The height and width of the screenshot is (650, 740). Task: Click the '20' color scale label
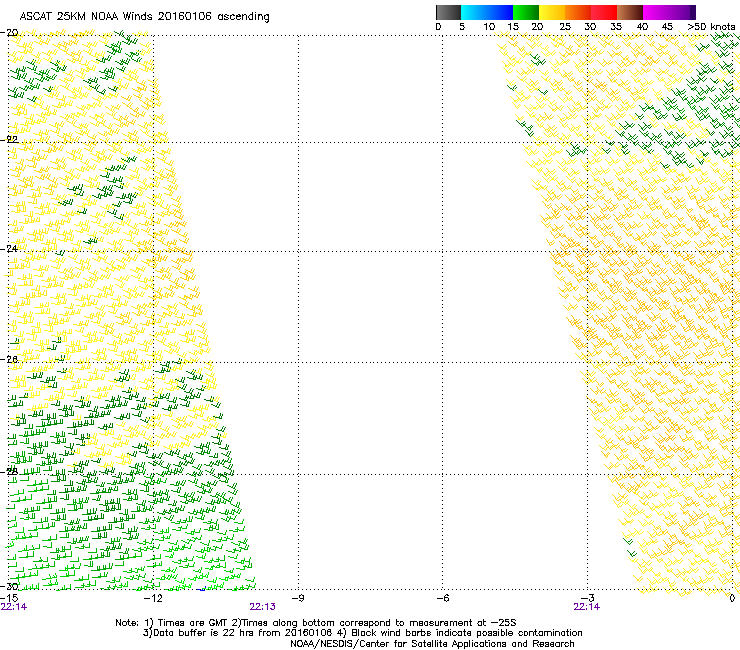pos(537,27)
